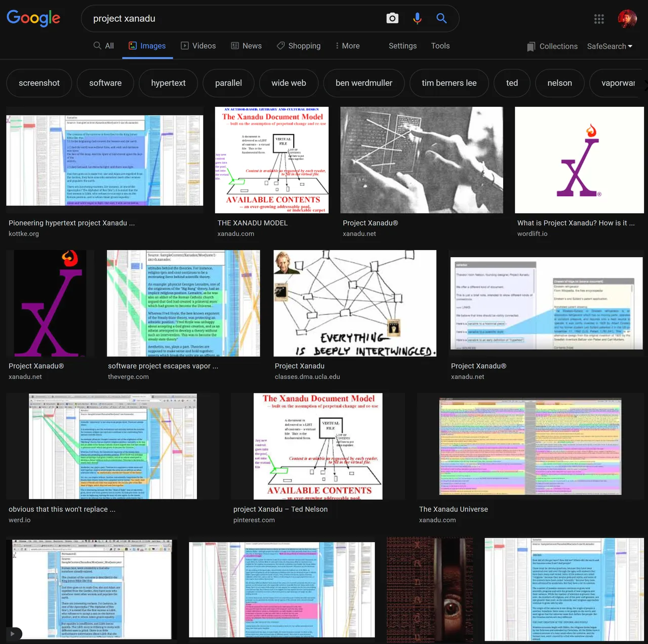Image resolution: width=648 pixels, height=644 pixels.
Task: Filter by the 'screenshot' chip
Action: tap(39, 83)
